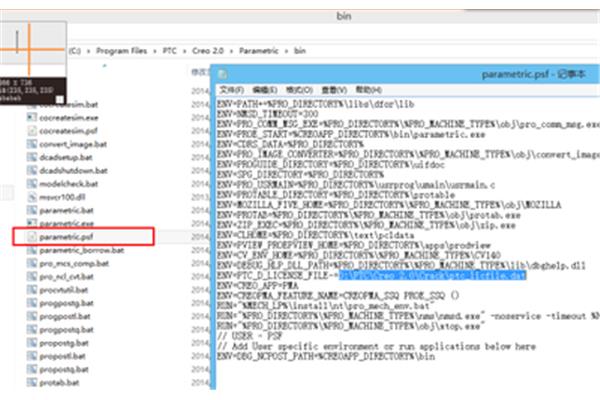Click the progpostq.bat file icon
This screenshot has height=400, width=600.
tap(32, 330)
